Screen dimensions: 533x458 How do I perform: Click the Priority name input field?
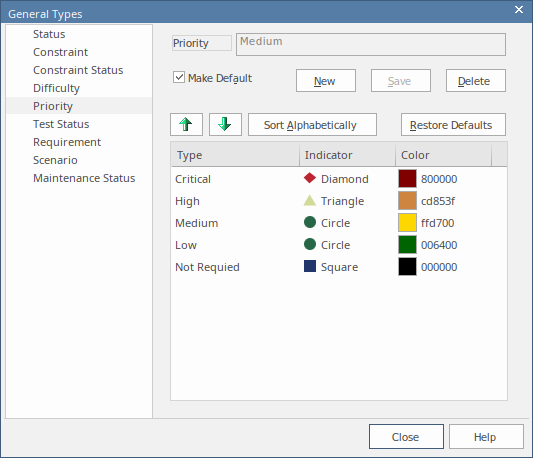[371, 45]
